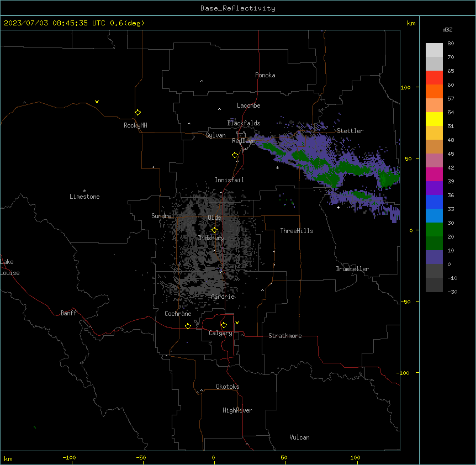Viewport: 476px width, 465px height.
Task: Click the Olds label
Action: tap(214, 218)
